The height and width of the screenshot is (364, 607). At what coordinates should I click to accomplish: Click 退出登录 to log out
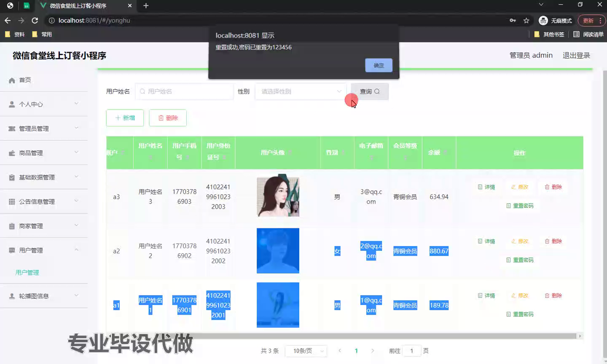tap(576, 55)
